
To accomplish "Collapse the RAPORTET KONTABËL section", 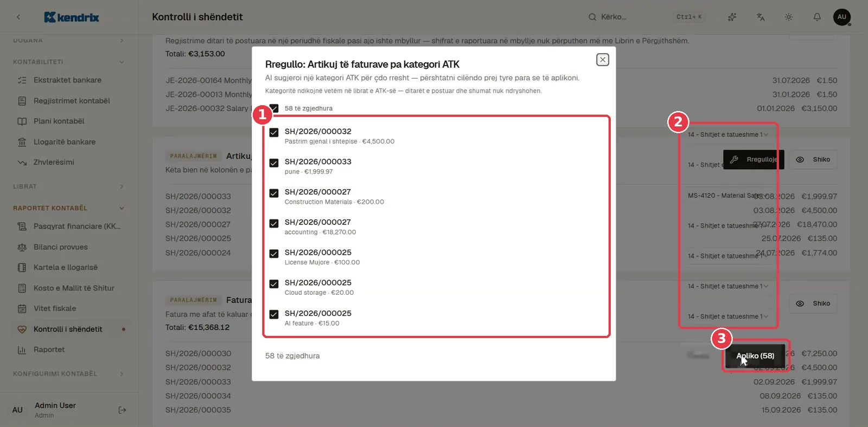I will pos(69,208).
